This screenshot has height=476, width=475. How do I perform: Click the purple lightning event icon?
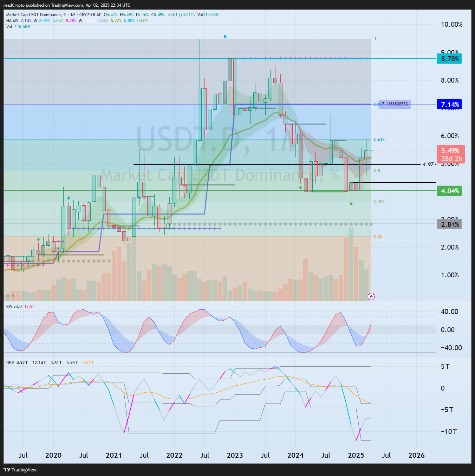tap(371, 296)
